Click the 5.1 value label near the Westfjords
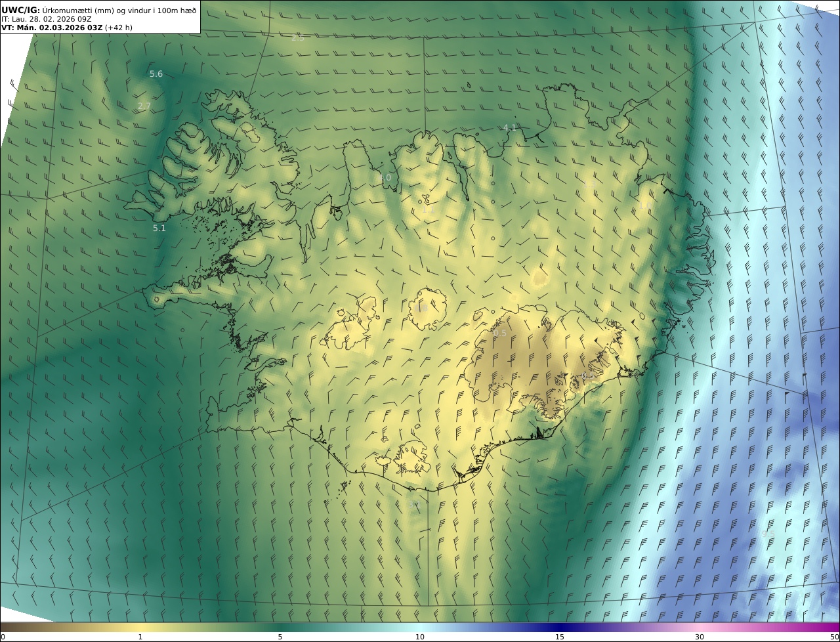Viewport: 840px width, 642px height. 159,228
